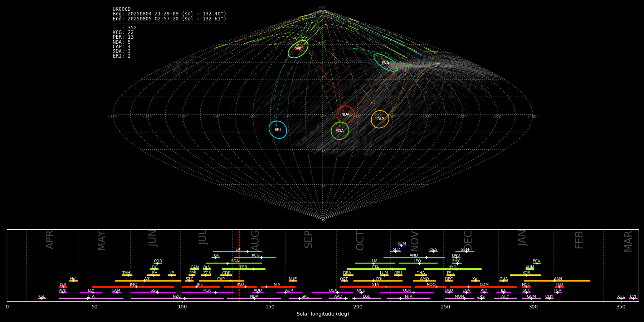This screenshot has width=644, height=322.
Task: Click the AUG month label
Action: (255, 240)
